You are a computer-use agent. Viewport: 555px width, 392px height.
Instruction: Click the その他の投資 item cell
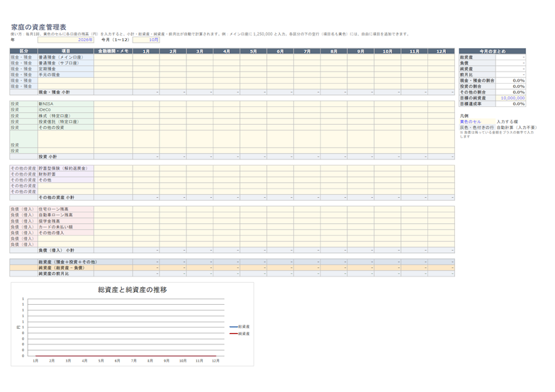(x=66, y=128)
